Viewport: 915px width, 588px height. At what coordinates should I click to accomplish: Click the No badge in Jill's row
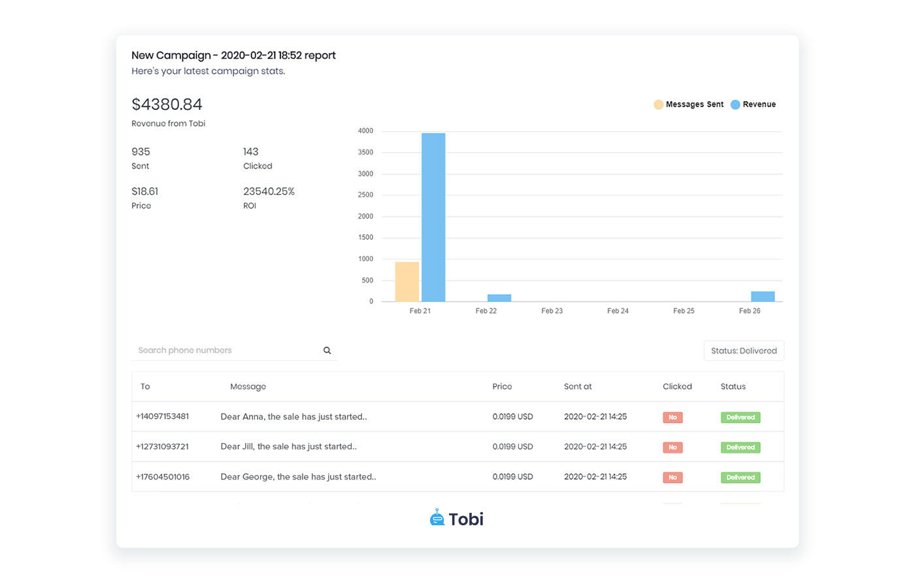pos(673,448)
